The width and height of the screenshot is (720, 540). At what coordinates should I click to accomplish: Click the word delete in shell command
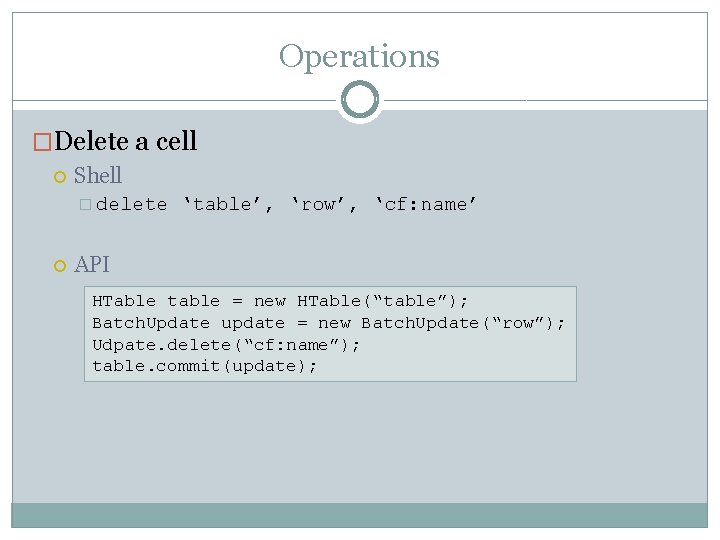click(132, 205)
